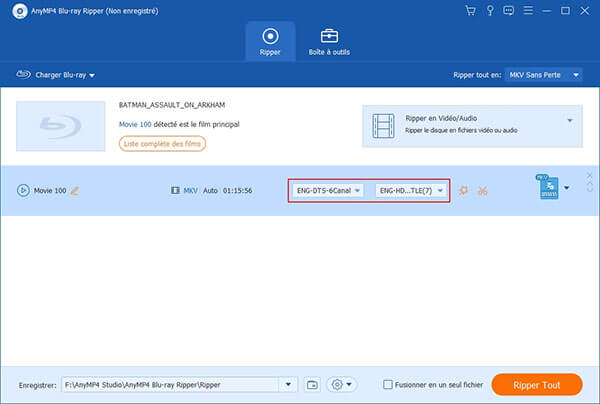Click the scissors cut icon
Viewport: 600px width, 404px height.
(481, 190)
